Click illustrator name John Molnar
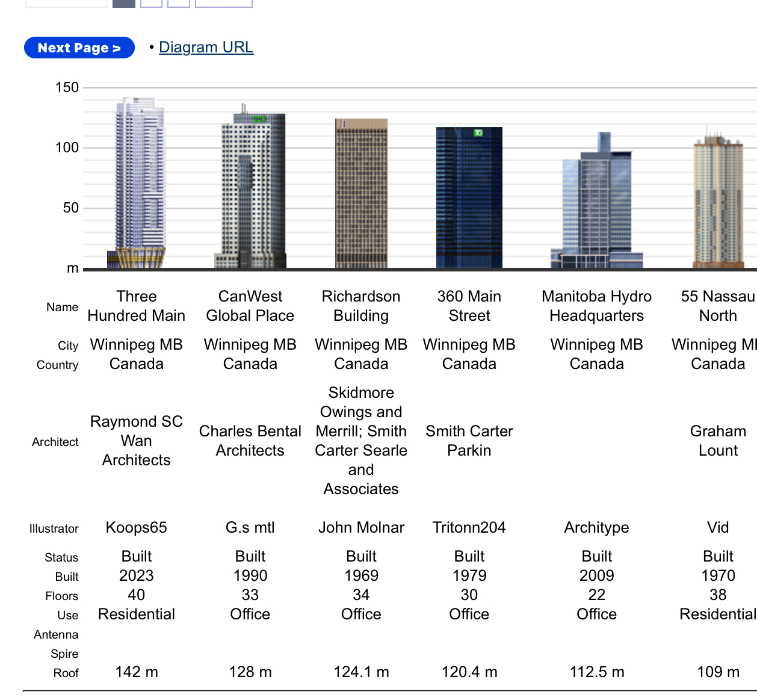The image size is (757, 700). 361,528
